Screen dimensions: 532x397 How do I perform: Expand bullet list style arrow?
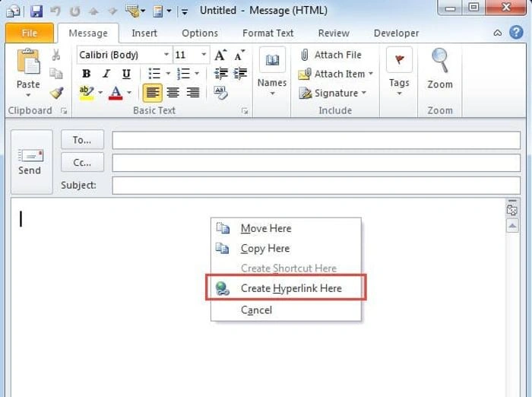[x=168, y=73]
